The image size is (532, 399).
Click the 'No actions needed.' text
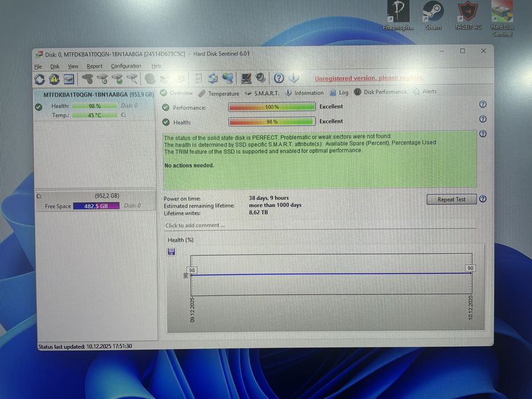(x=189, y=165)
